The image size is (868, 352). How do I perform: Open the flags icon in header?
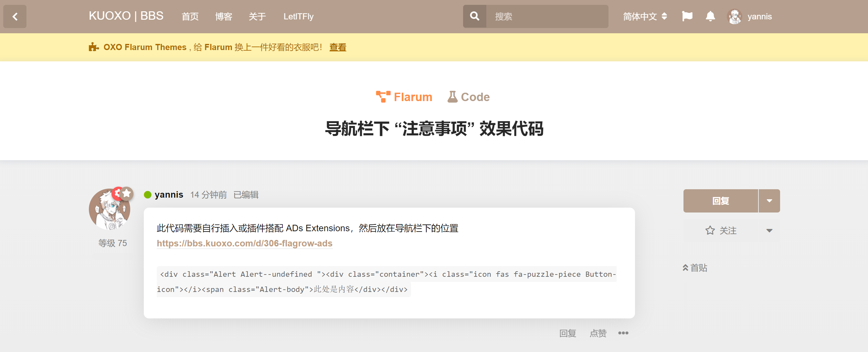(687, 16)
